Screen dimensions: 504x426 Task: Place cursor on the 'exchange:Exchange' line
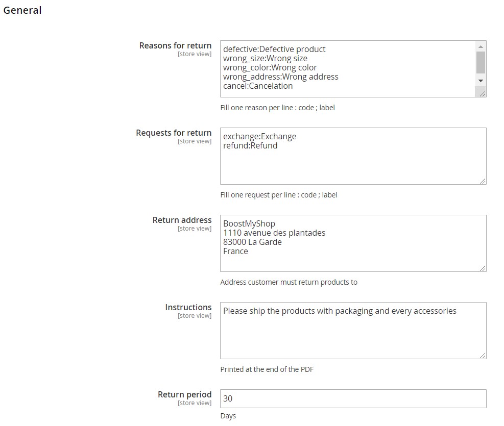tap(259, 137)
